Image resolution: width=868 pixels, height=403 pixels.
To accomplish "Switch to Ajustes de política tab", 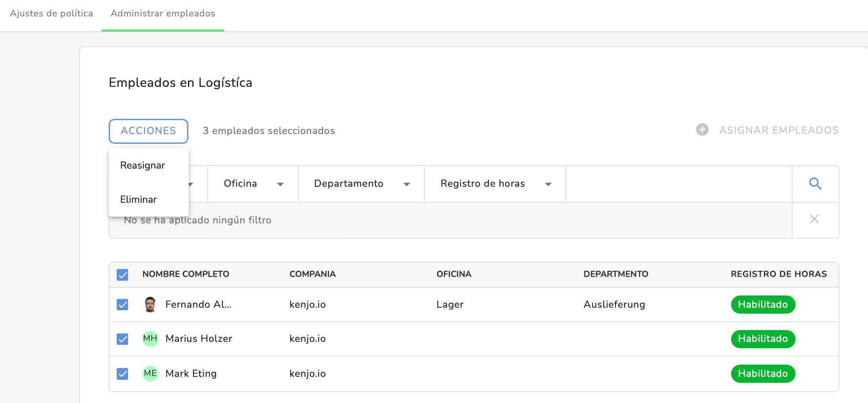I will point(51,13).
